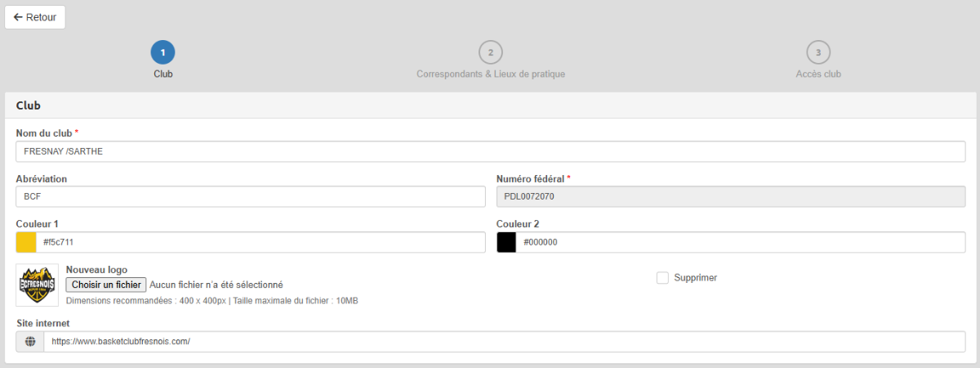Edit the Couleur 1 hex value field

(x=260, y=242)
